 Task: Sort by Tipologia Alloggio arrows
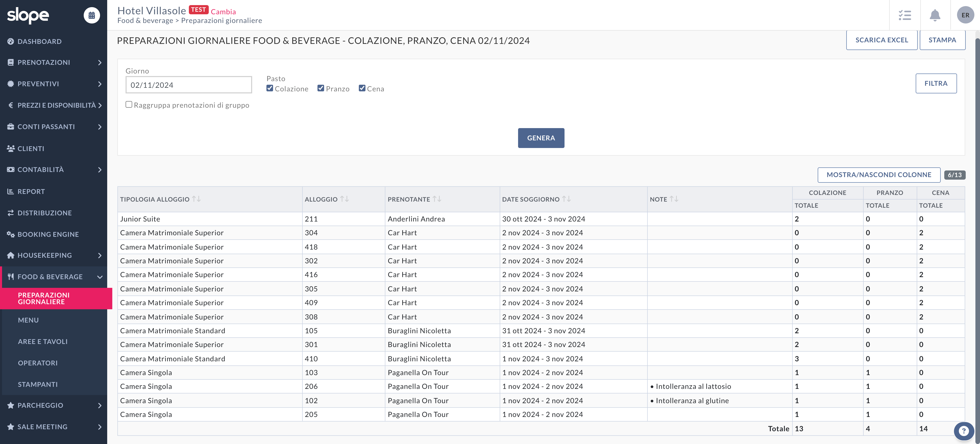(196, 199)
